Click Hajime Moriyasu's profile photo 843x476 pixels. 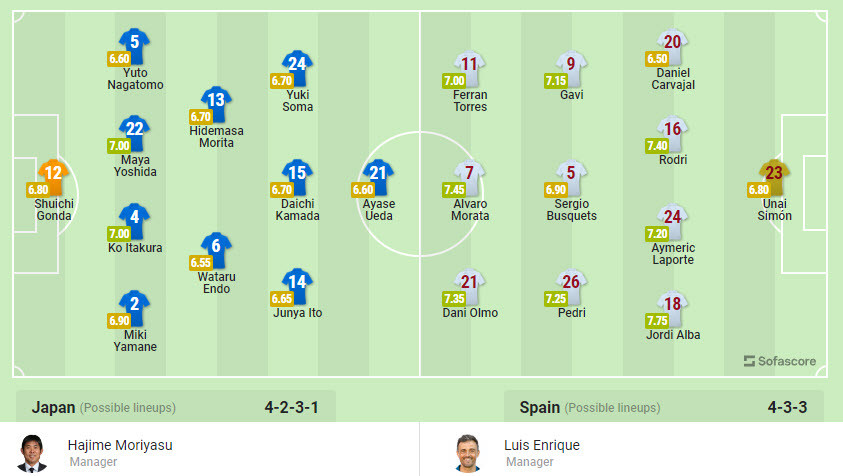click(x=33, y=452)
